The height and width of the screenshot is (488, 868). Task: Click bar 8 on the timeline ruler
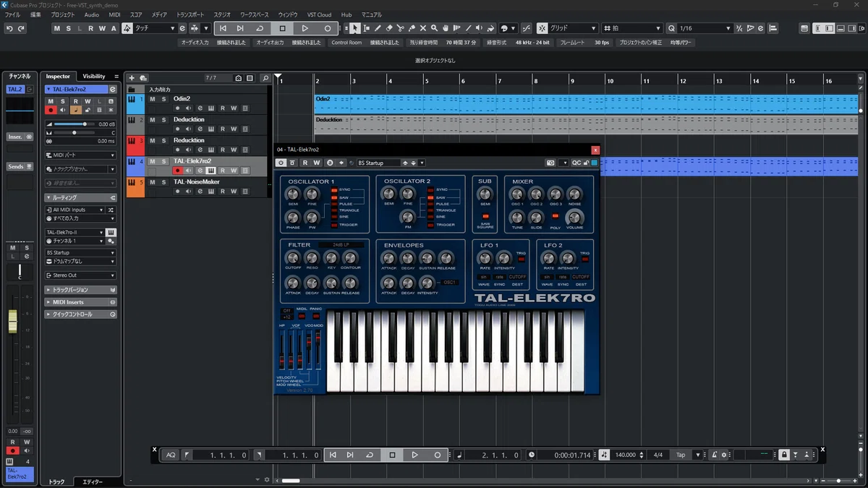click(536, 80)
